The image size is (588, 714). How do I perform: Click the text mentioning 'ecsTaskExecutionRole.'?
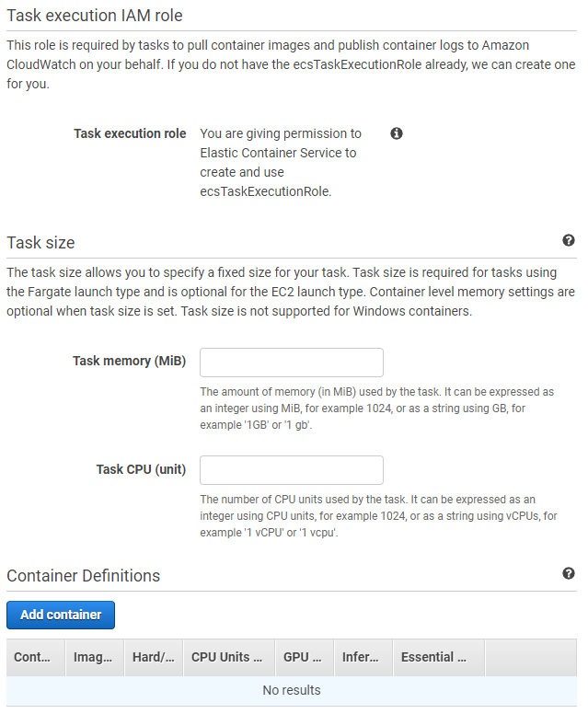point(281,163)
